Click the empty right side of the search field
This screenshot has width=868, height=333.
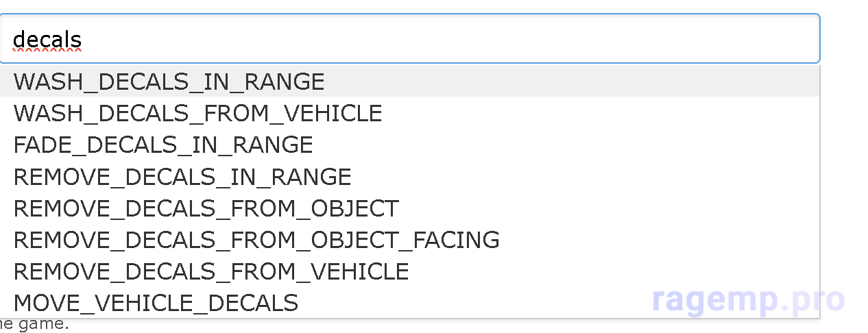(686, 39)
